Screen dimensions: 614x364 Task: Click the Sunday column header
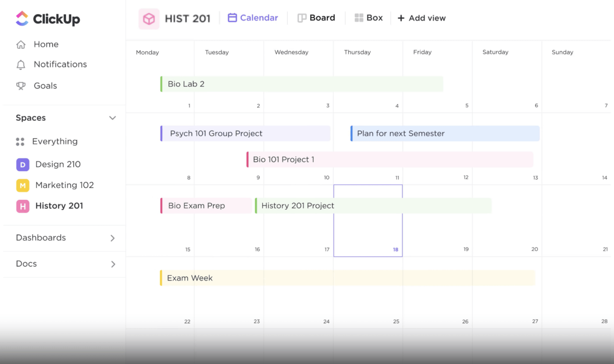[x=562, y=52]
